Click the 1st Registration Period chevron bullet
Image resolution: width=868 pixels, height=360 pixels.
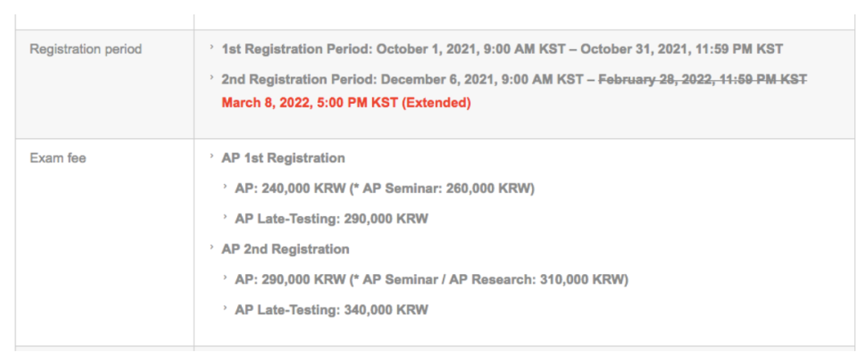click(x=212, y=47)
